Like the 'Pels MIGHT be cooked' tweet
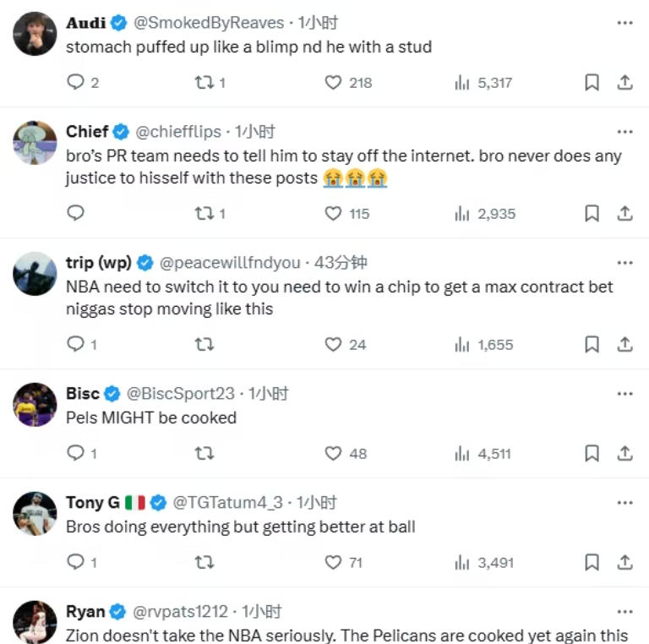 [334, 454]
